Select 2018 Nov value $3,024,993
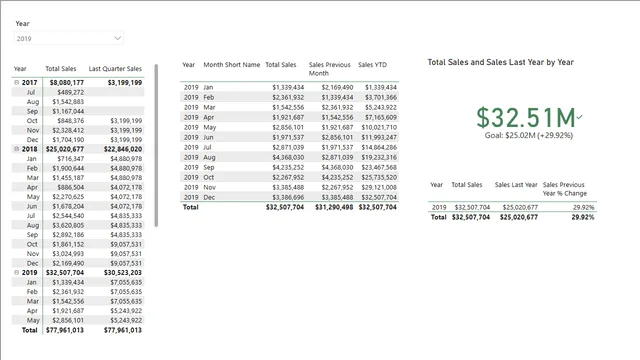 (68, 253)
